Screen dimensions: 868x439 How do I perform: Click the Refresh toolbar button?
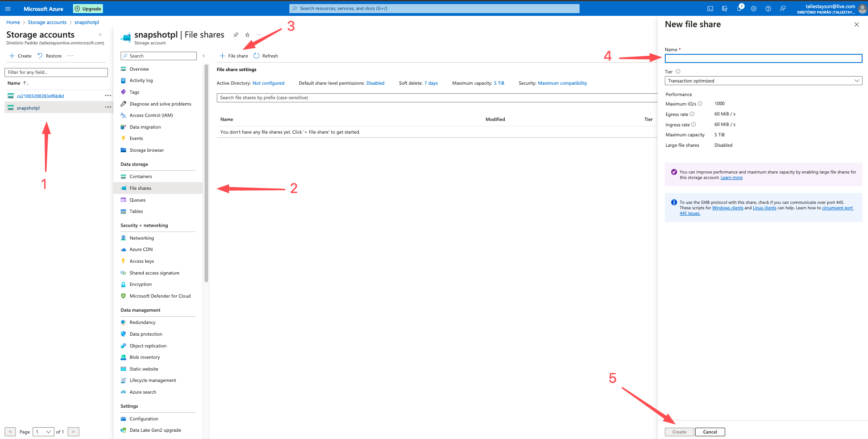click(x=266, y=56)
